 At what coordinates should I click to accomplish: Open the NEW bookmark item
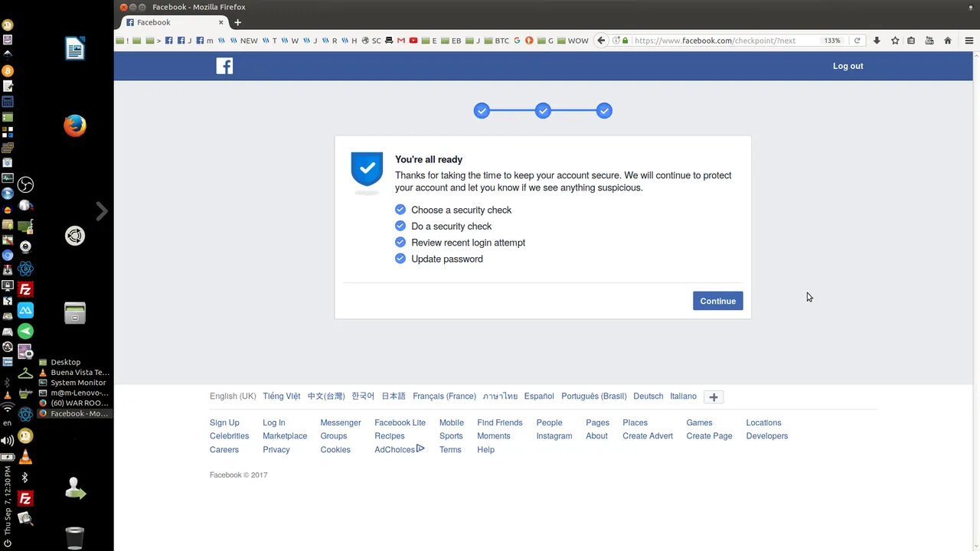tap(243, 41)
